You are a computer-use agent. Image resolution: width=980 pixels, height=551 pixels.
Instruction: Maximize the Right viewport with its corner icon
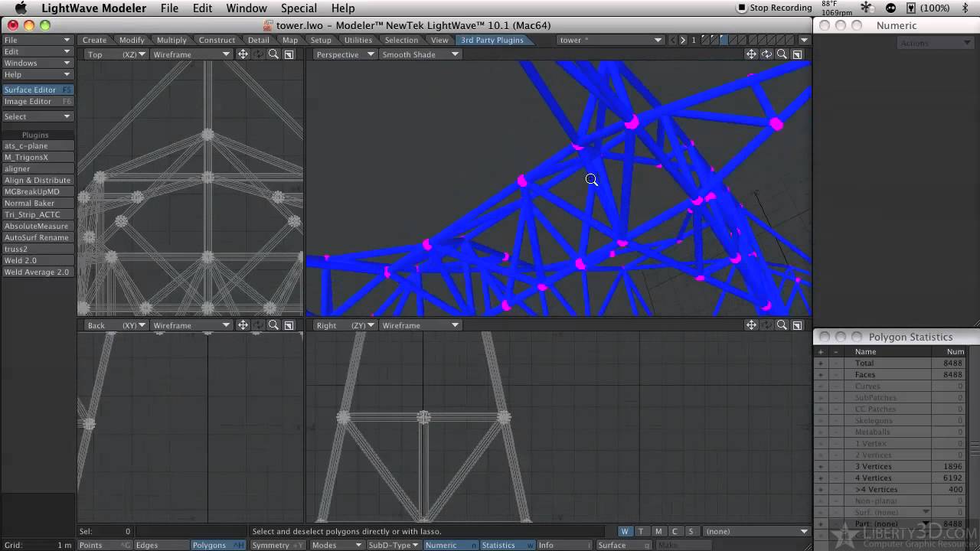pos(797,325)
